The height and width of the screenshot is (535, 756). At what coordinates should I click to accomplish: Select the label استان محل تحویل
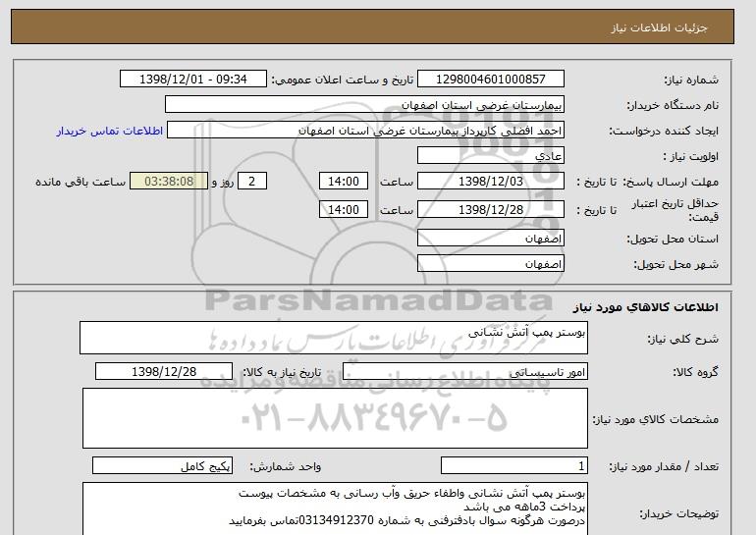(673, 239)
